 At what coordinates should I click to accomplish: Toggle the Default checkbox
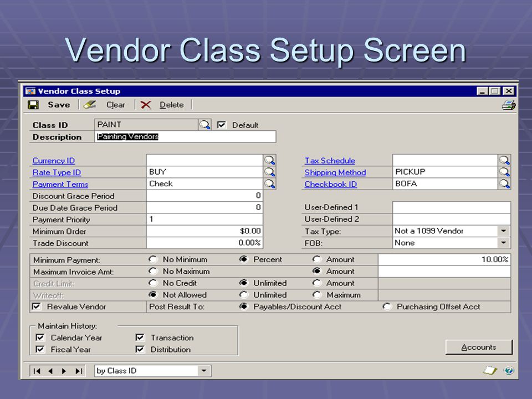pos(221,125)
